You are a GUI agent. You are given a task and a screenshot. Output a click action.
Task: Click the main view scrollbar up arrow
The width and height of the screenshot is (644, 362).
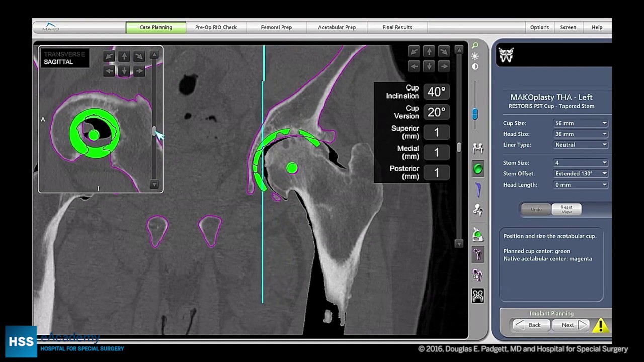tap(459, 50)
